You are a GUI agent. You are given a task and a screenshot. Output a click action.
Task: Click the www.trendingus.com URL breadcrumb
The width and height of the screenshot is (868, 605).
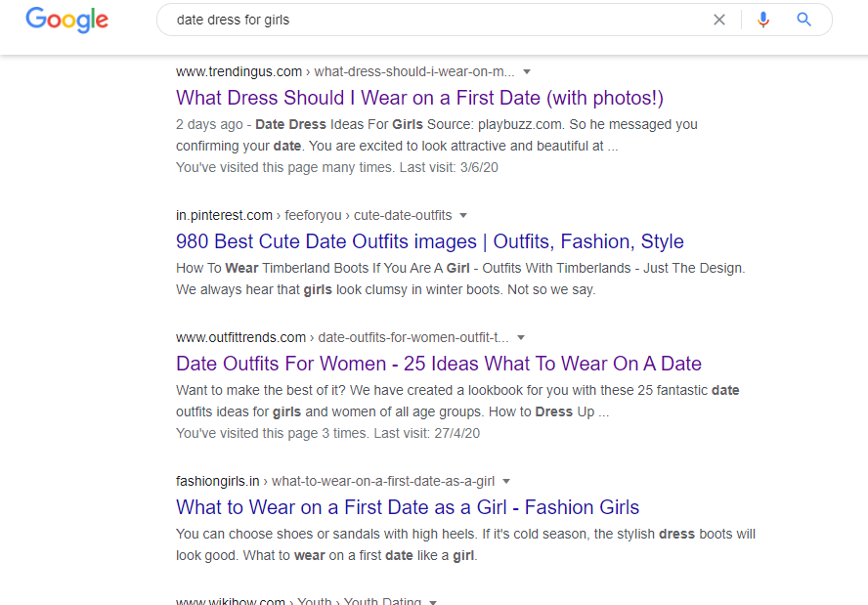[x=345, y=72]
